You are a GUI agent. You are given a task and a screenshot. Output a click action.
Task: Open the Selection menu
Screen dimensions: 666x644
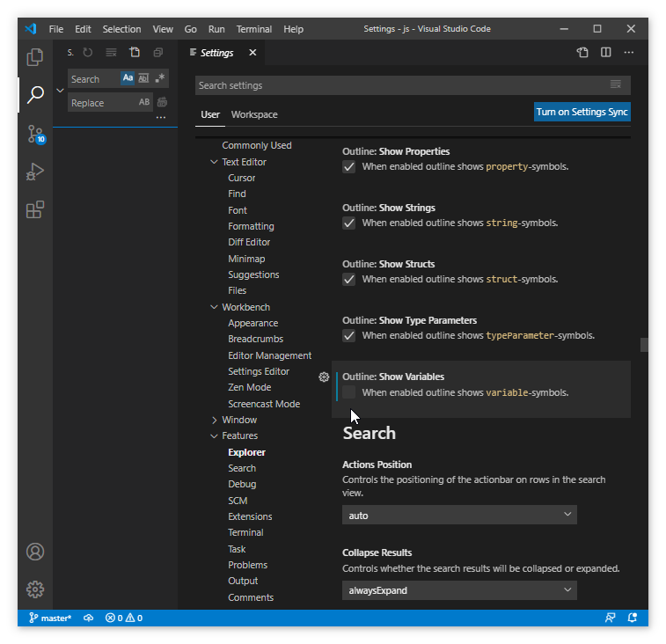pyautogui.click(x=121, y=29)
